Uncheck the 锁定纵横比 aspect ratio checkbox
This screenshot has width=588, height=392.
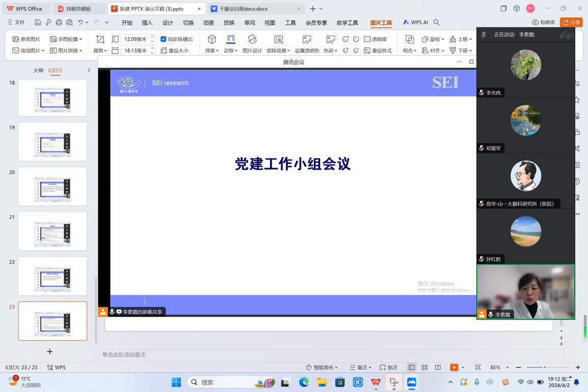coord(164,39)
